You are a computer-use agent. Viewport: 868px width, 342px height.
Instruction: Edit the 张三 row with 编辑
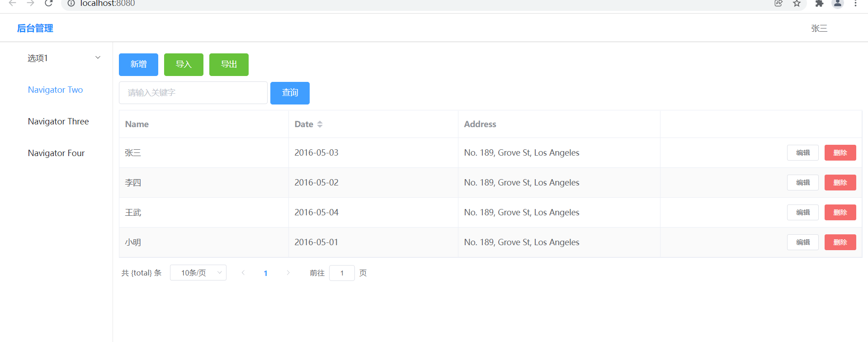coord(803,153)
